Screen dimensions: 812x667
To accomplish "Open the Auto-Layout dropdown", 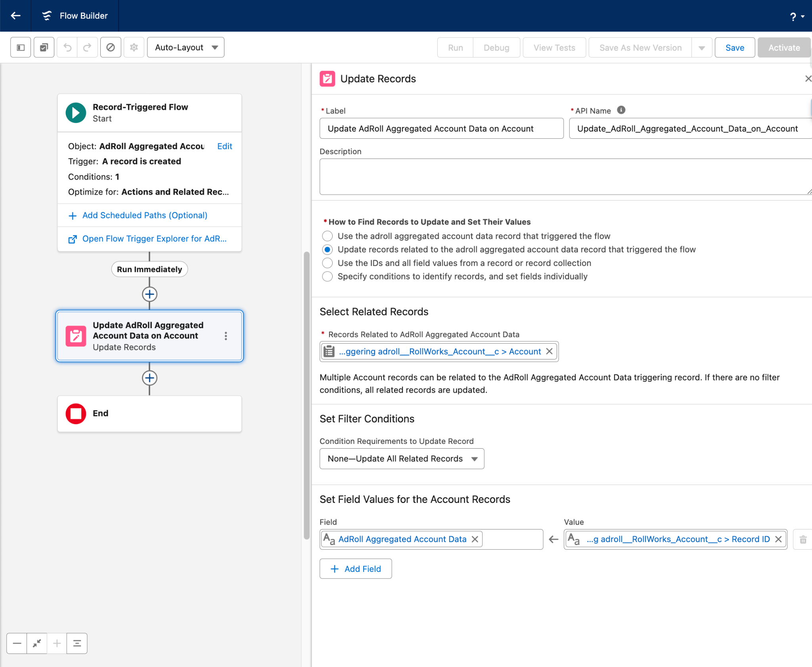I will [186, 48].
